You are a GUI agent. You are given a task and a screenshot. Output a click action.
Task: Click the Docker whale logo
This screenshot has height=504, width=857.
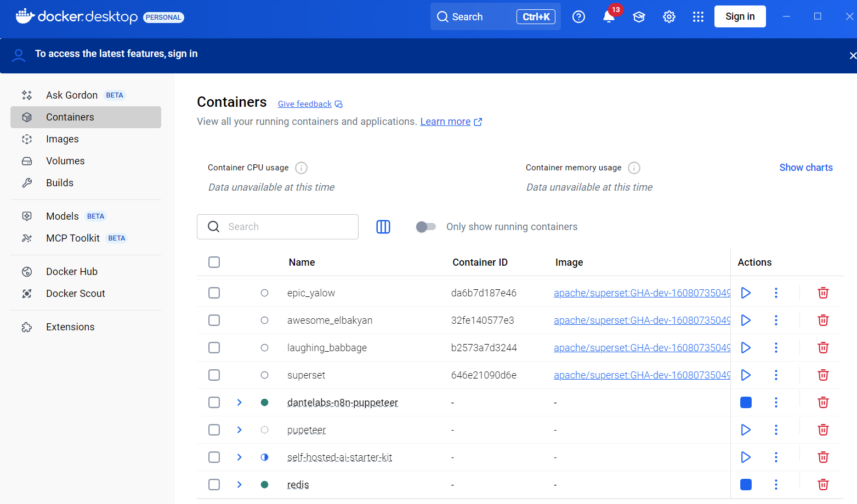point(25,16)
